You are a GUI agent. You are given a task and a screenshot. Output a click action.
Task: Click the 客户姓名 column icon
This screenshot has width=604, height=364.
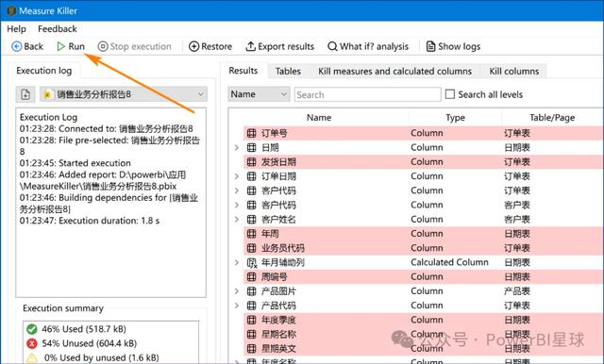(x=252, y=220)
